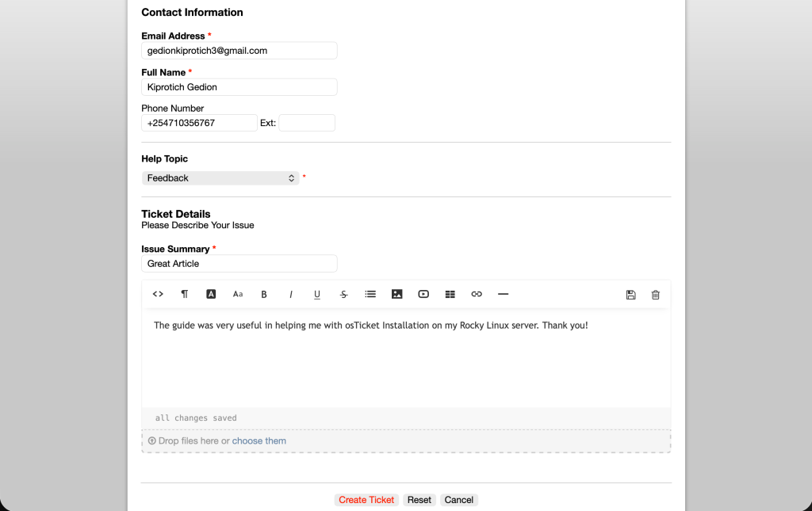Insert a table via toolbar icon
812x511 pixels.
[450, 294]
